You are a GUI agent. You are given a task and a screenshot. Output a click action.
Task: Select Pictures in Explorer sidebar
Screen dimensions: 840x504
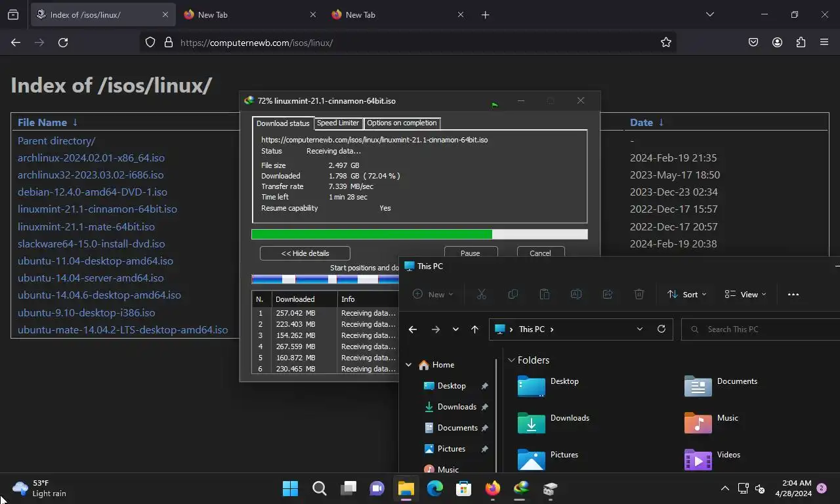pyautogui.click(x=450, y=449)
